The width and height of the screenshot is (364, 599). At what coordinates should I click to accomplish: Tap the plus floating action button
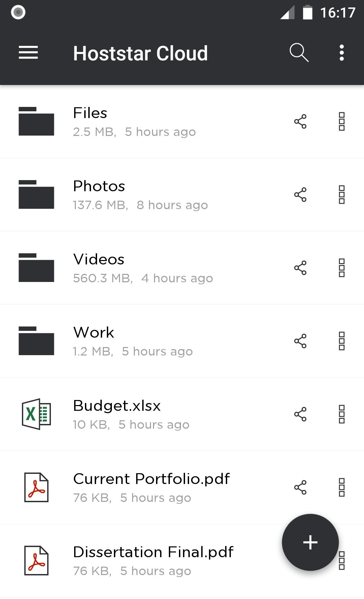pos(310,542)
